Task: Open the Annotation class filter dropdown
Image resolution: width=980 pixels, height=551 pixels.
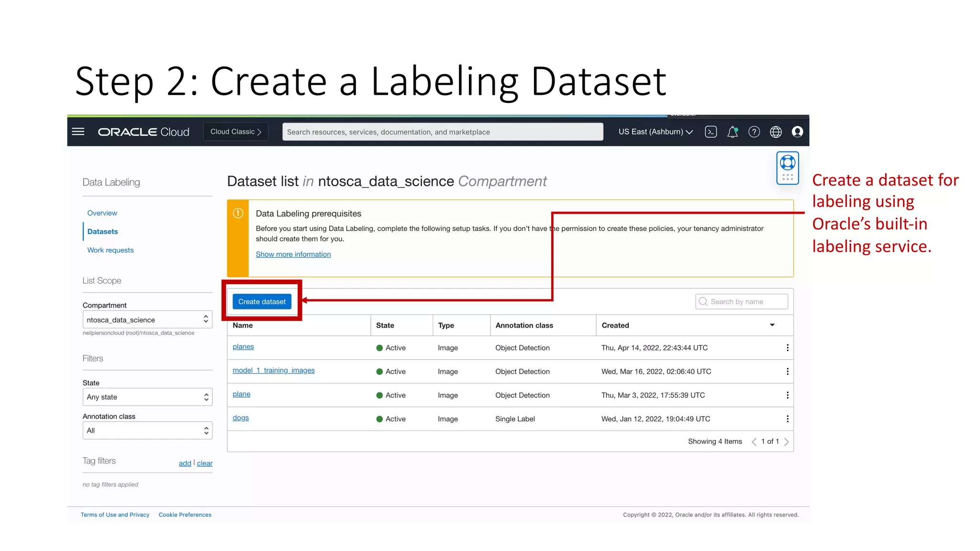Action: point(147,430)
